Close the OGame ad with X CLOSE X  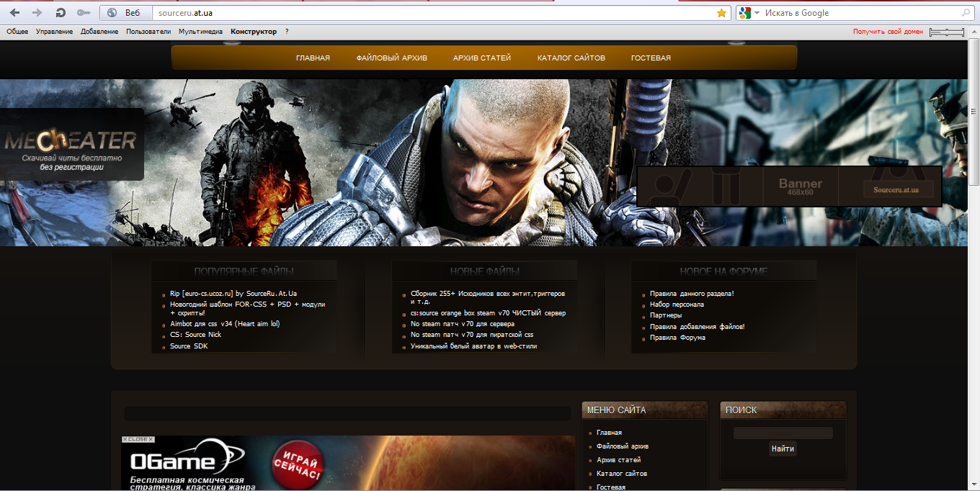point(138,438)
